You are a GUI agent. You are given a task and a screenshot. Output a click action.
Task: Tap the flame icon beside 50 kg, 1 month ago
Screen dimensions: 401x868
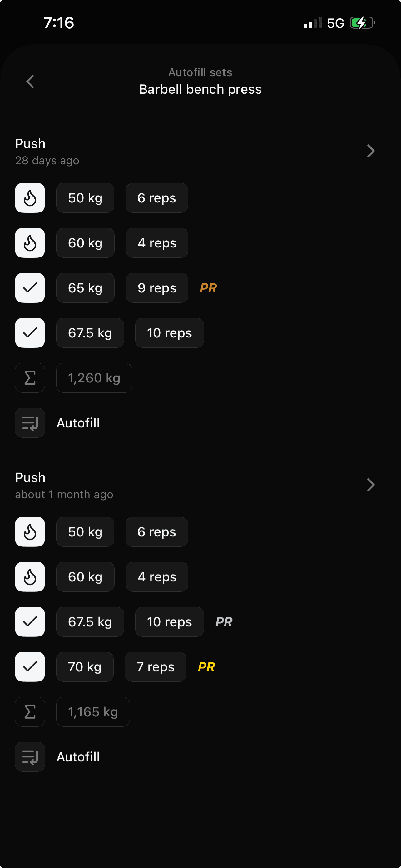coord(30,532)
